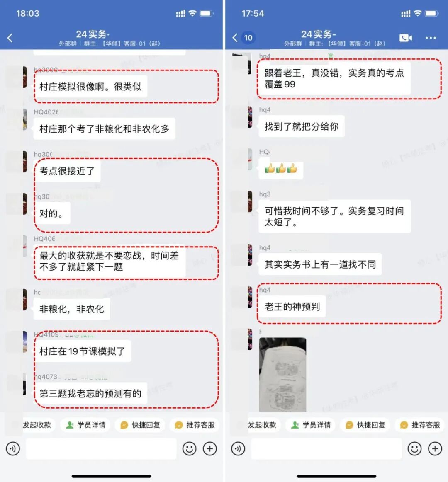Focus the message input in left chat
The width and height of the screenshot is (448, 482).
101,449
